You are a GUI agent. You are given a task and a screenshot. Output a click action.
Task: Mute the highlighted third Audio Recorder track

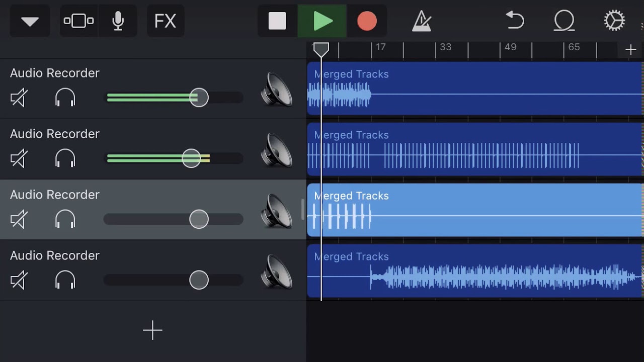(19, 219)
